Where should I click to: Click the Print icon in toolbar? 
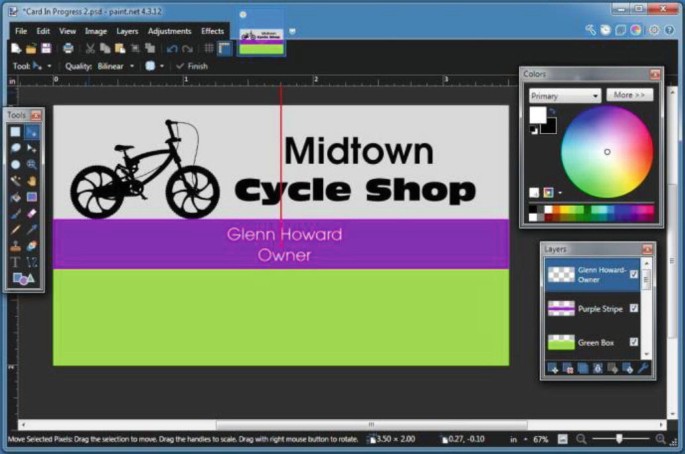(x=68, y=48)
